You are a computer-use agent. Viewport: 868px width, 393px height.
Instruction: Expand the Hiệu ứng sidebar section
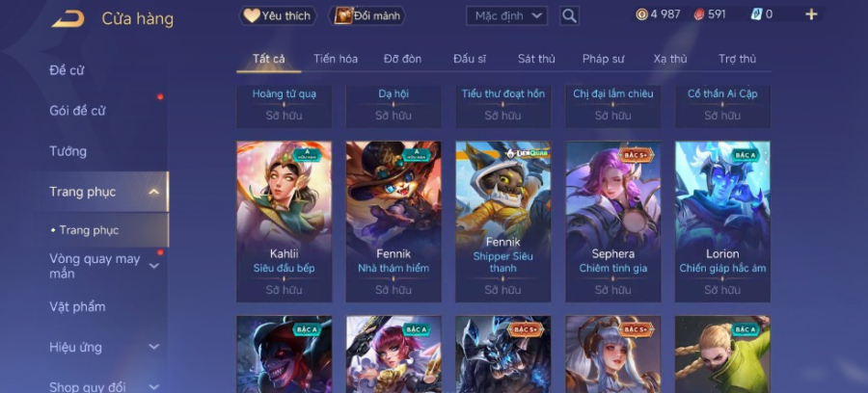pos(154,347)
